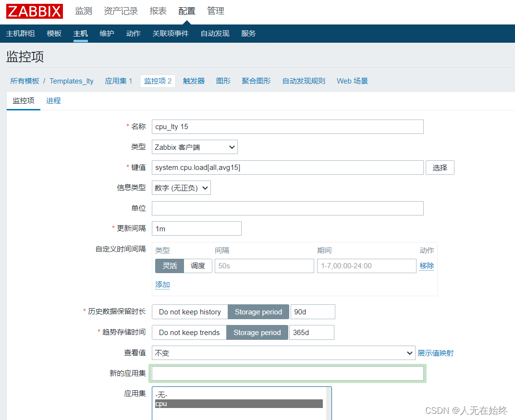515x420 pixels.
Task: Click the trends period field 365d
Action: [x=312, y=332]
